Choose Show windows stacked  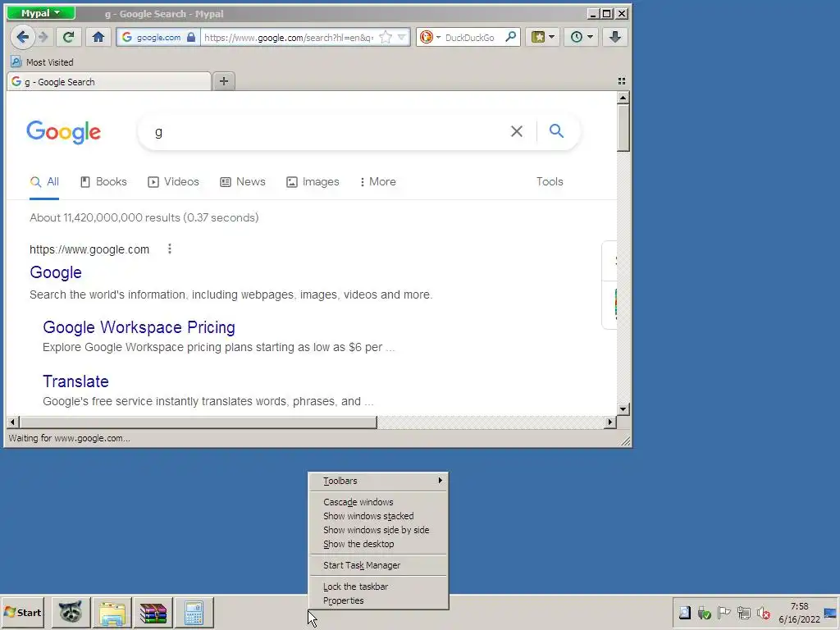[x=378, y=516]
